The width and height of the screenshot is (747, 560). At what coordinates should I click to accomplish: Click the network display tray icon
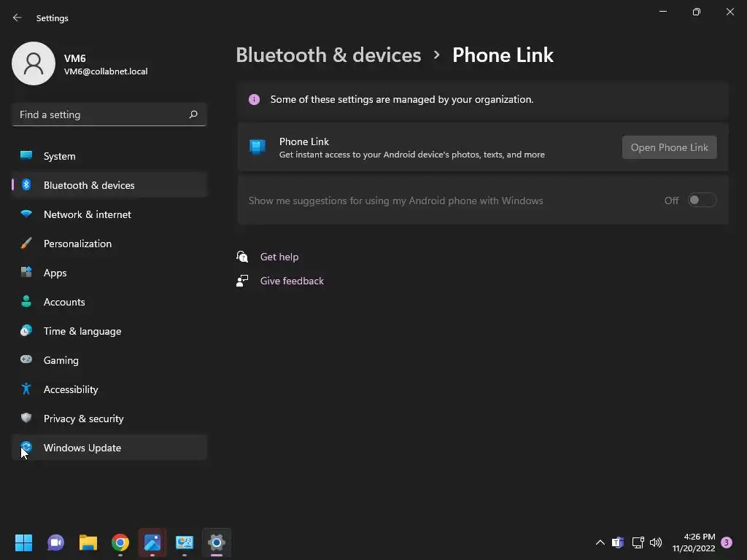pos(638,542)
